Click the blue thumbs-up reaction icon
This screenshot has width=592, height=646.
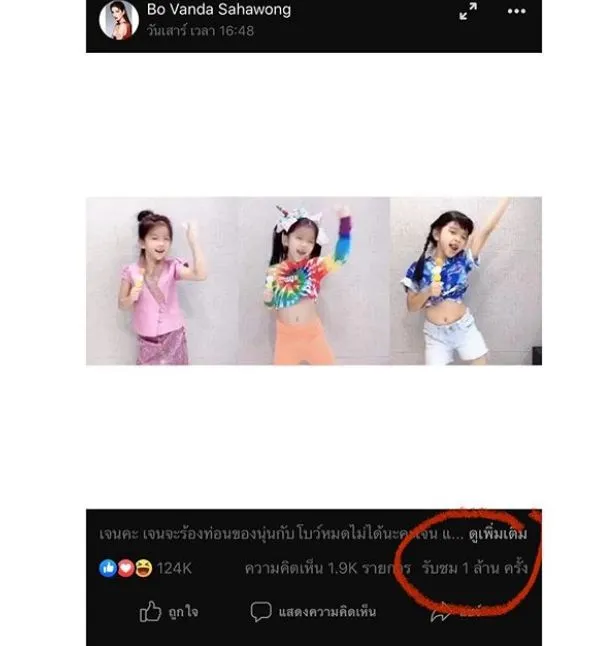click(108, 568)
